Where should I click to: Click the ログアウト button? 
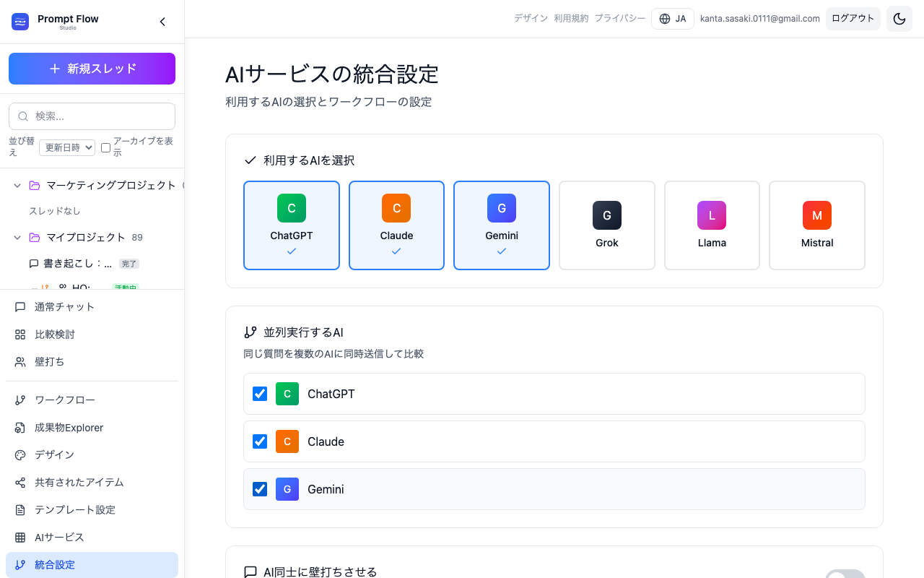tap(853, 19)
